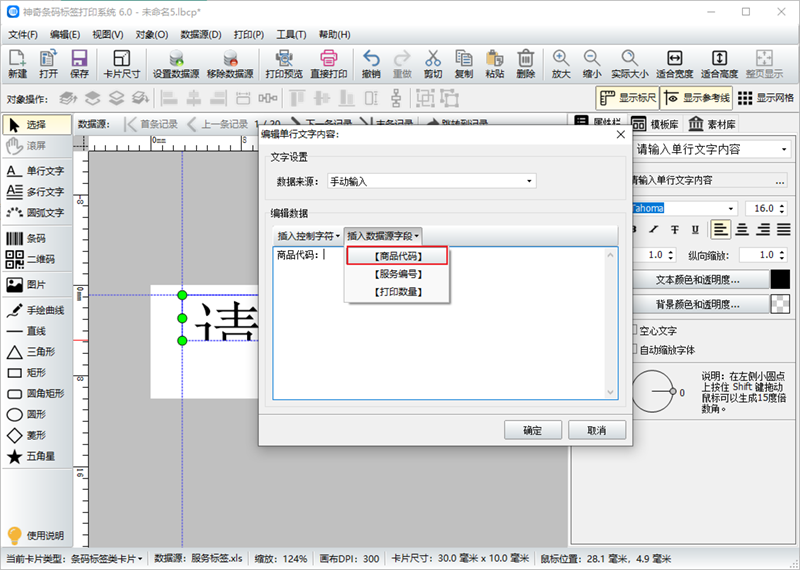The height and width of the screenshot is (570, 800).
Task: Click the 打印预览 print preview icon
Action: [x=284, y=64]
